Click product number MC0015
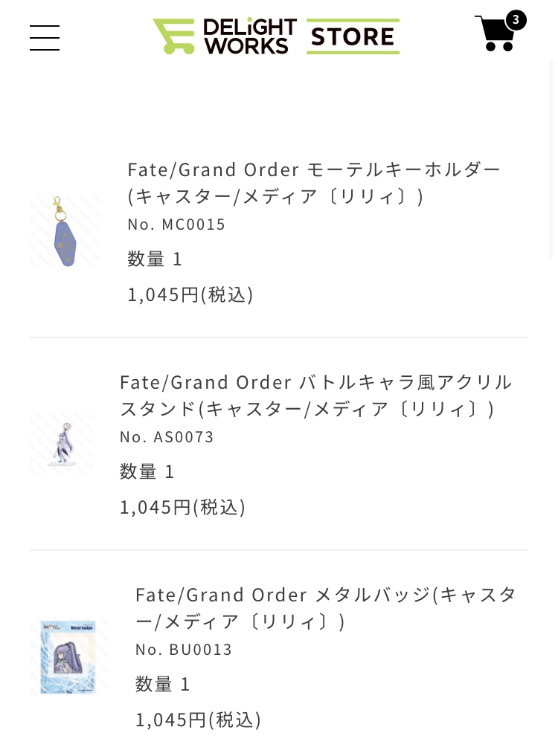 tap(176, 224)
